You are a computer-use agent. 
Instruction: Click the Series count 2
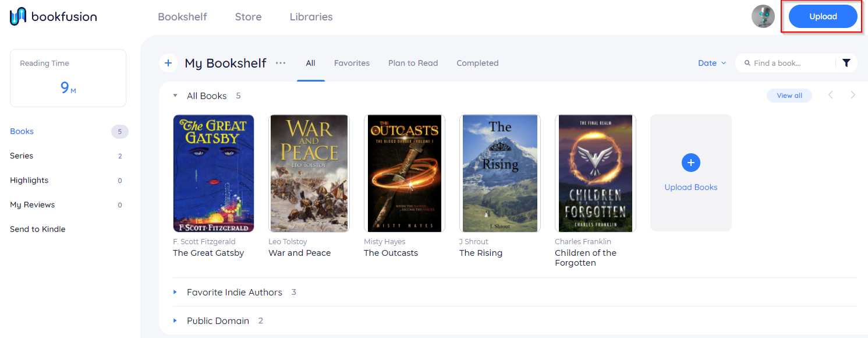pyautogui.click(x=120, y=156)
